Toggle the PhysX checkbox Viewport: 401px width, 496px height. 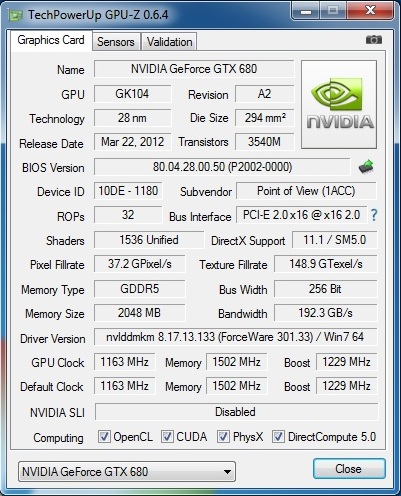[x=223, y=437]
